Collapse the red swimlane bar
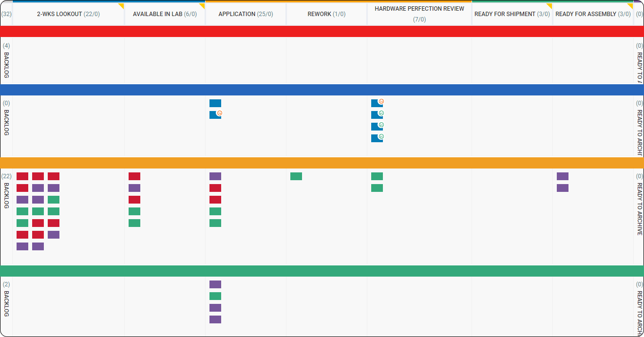 [x=322, y=32]
